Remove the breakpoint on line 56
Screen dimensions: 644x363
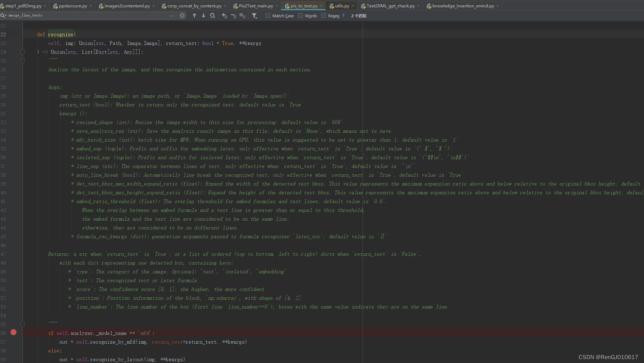tap(13, 332)
